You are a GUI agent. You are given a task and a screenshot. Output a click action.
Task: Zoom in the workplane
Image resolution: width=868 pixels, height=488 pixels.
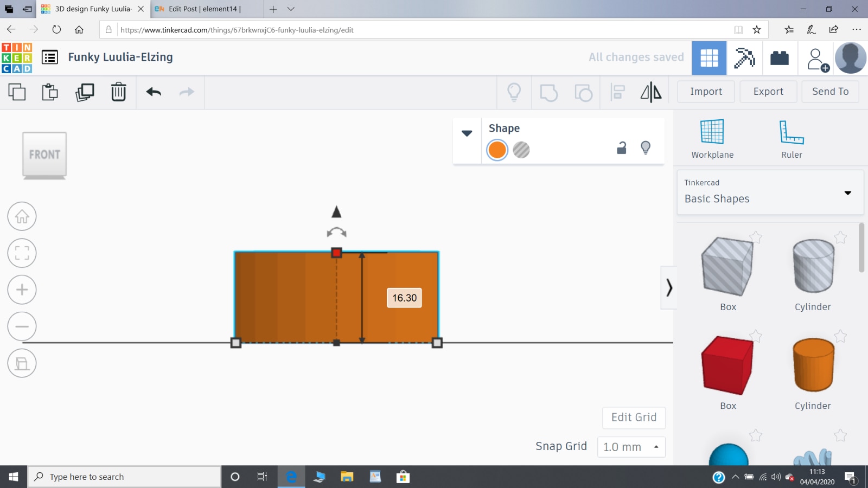coord(22,290)
